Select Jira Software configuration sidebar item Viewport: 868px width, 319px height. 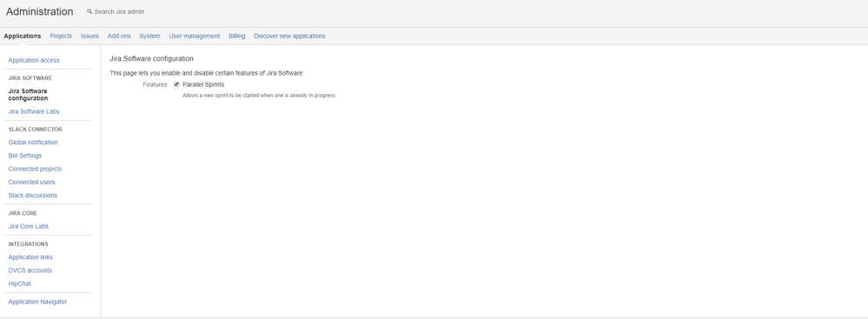28,95
